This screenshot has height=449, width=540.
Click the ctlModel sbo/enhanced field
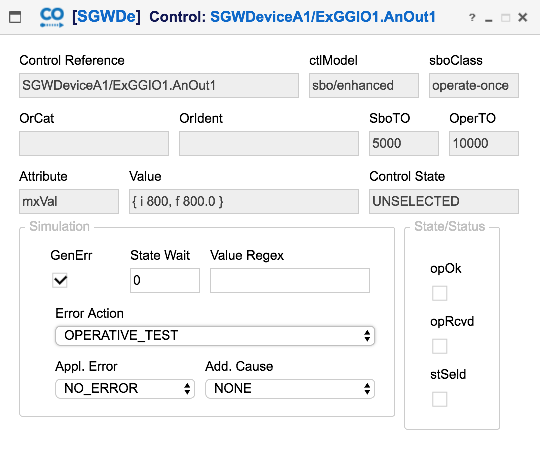[x=364, y=85]
